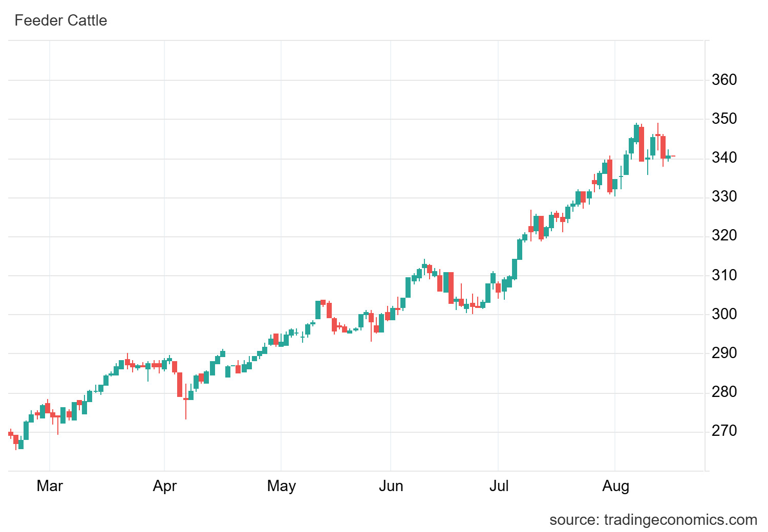768x532 pixels.
Task: Click the May label on time axis
Action: point(281,485)
